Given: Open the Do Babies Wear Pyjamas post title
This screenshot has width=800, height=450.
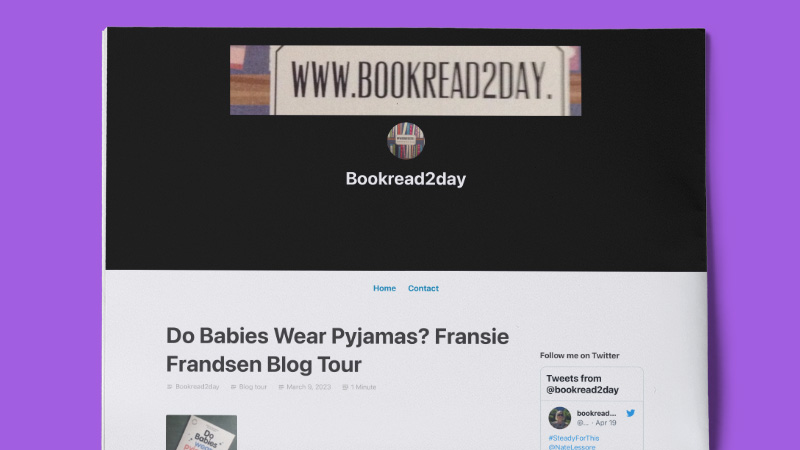Looking at the screenshot, I should point(337,350).
